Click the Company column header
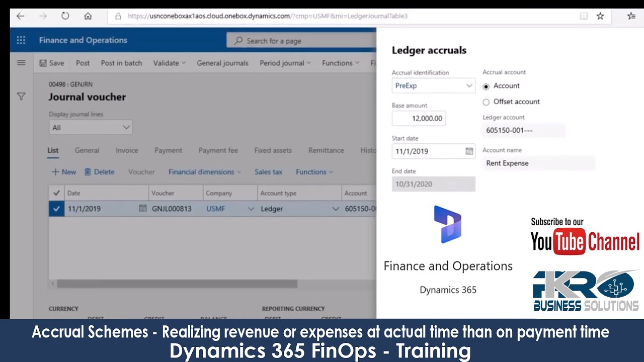Image resolution: width=644 pixels, height=362 pixels. [x=230, y=193]
